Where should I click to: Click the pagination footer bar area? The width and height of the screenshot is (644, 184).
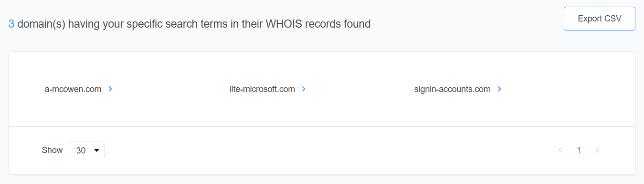322,150
